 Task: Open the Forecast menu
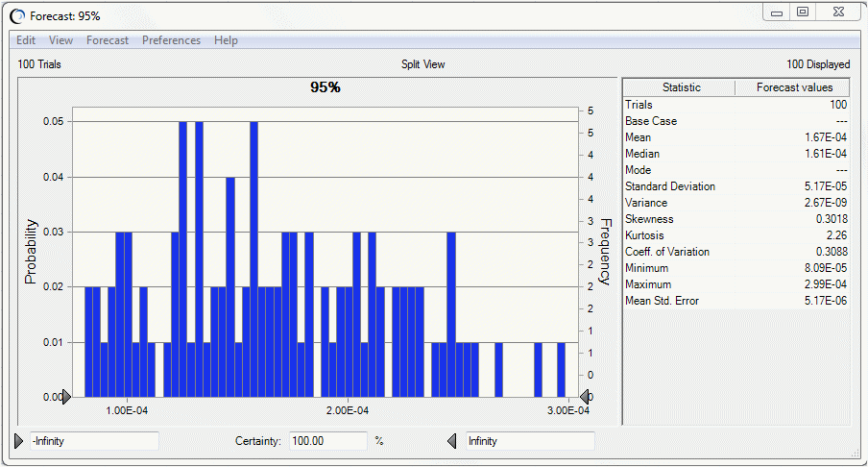pyautogui.click(x=108, y=40)
